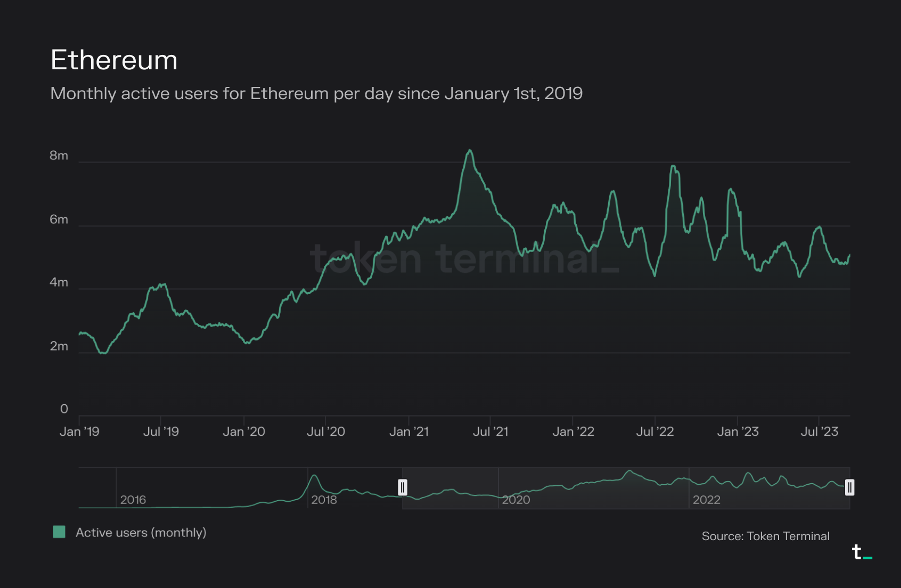
Task: Click the 2022 marker in the range navigator
Action: (706, 500)
